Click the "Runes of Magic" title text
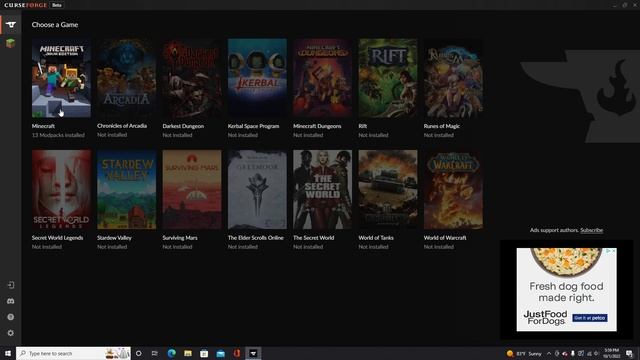640x360 pixels. tap(442, 126)
